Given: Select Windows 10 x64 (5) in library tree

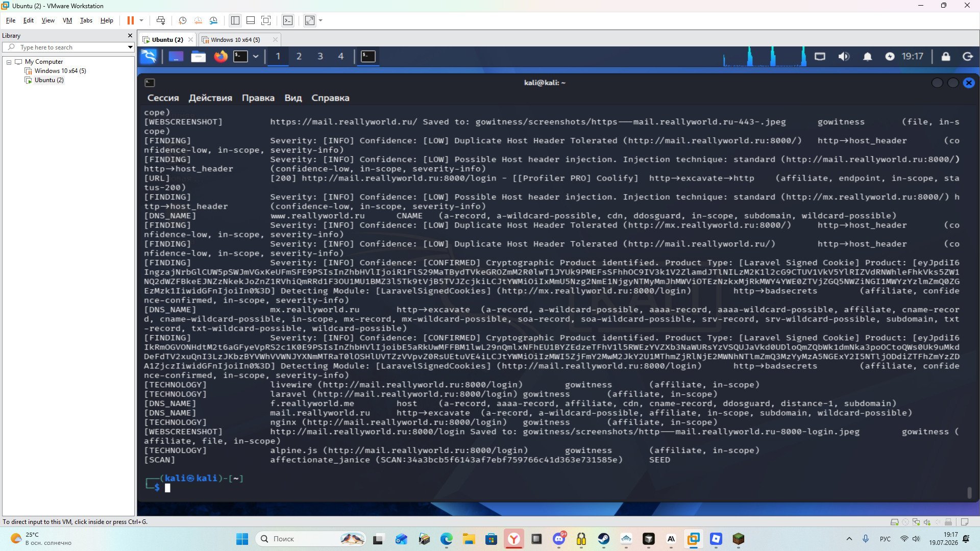Looking at the screenshot, I should [x=60, y=71].
